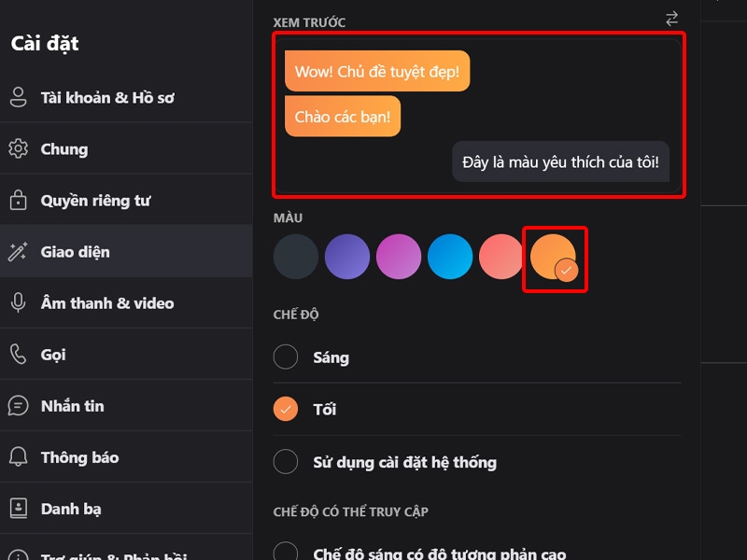This screenshot has height=560, width=747.
Task: Click the Thông báo bell icon
Action: click(x=18, y=457)
